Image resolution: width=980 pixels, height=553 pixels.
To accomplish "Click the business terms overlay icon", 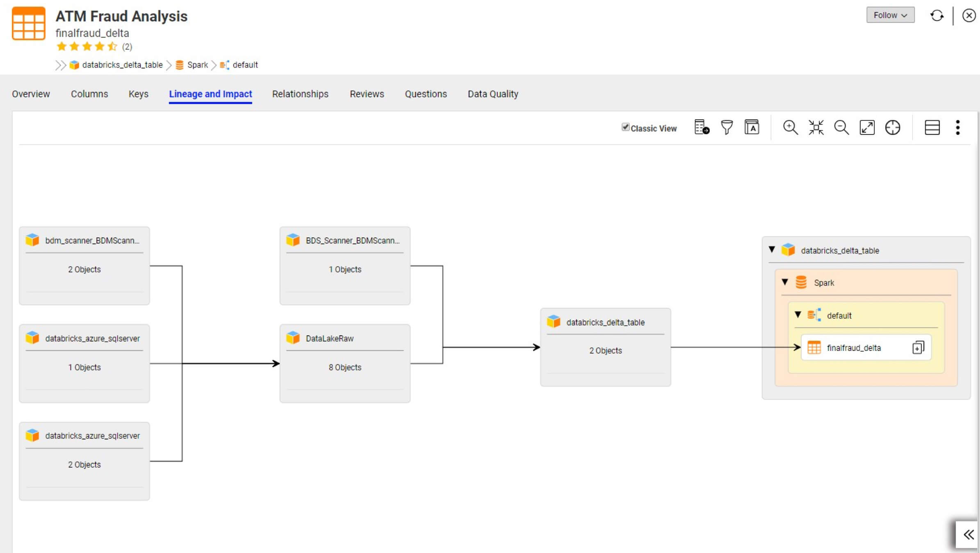I will pos(752,127).
